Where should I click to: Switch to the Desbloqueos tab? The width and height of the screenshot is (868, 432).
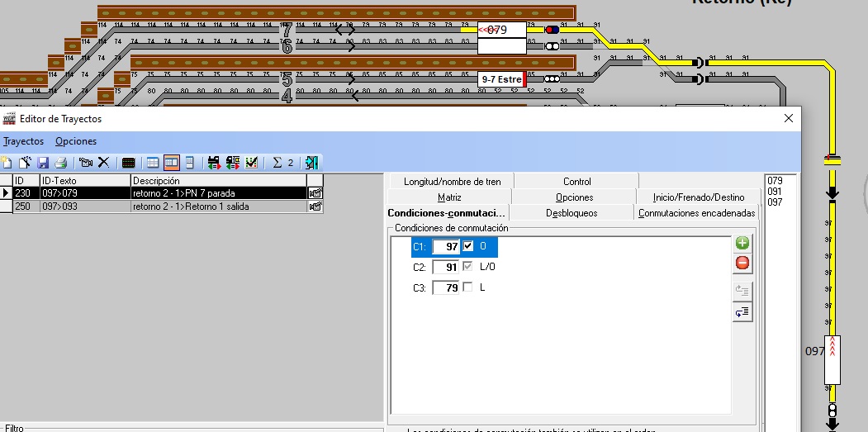[572, 212]
